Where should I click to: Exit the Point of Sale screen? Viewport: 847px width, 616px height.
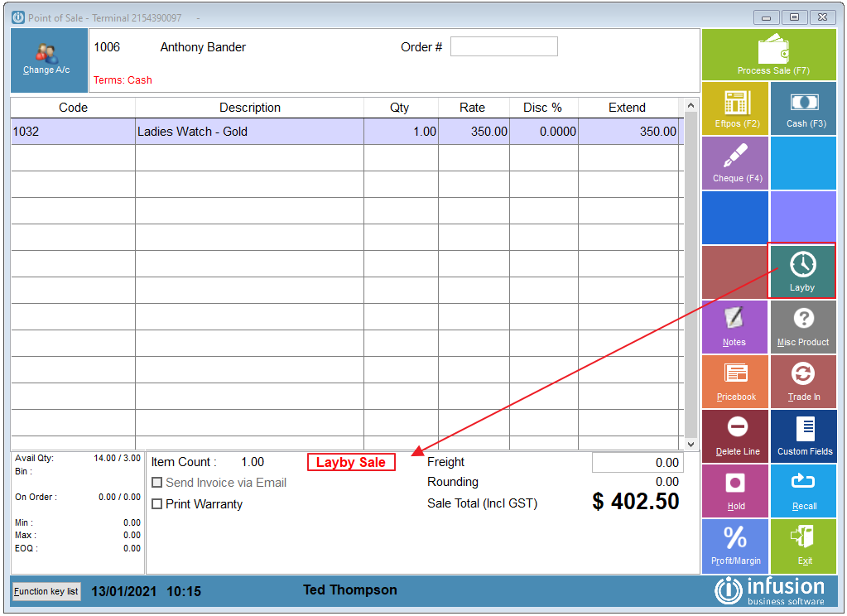[x=802, y=545]
